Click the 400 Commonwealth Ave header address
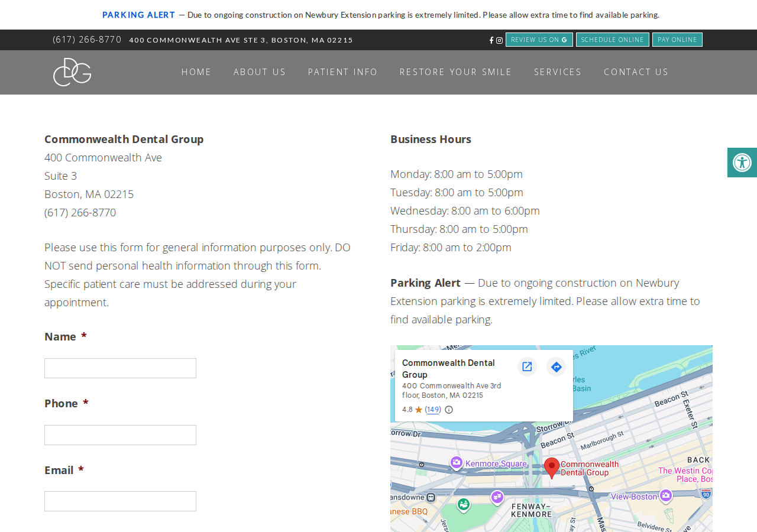 [241, 40]
